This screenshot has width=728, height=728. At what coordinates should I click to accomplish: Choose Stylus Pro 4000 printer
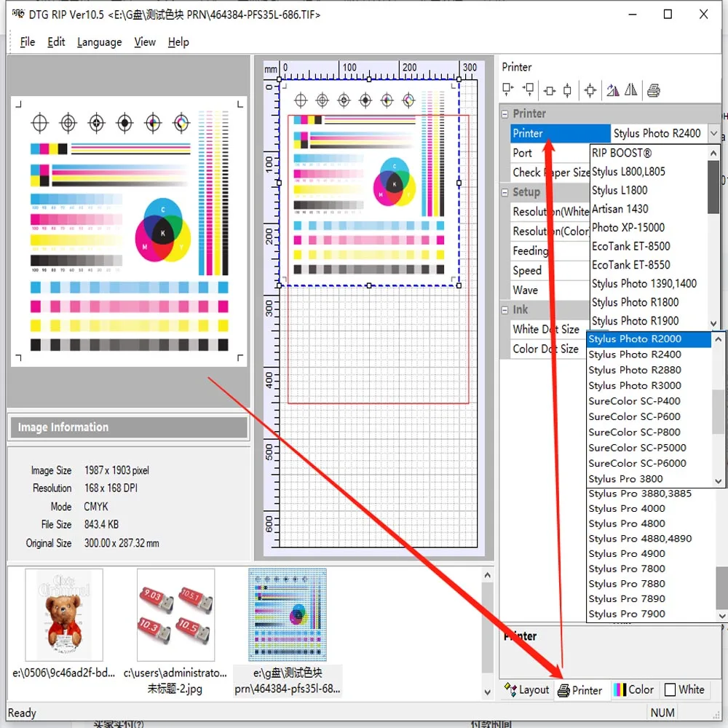pyautogui.click(x=652, y=508)
